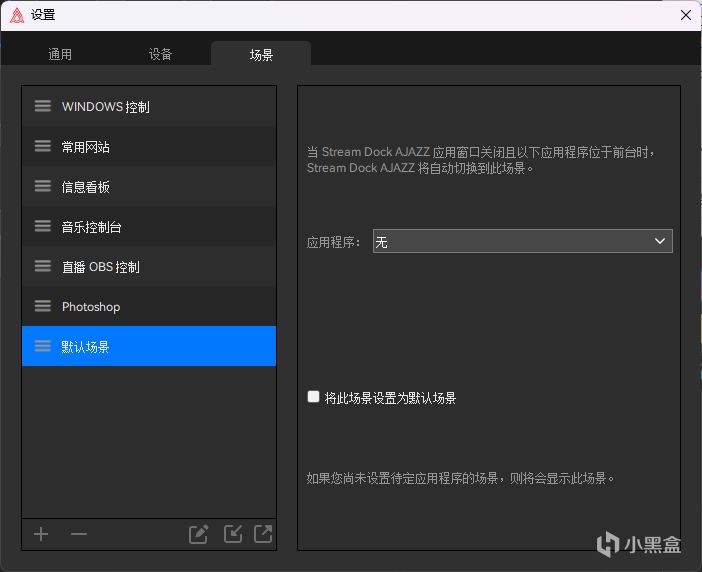Click drag handle beside 音乐控制台

[43, 226]
